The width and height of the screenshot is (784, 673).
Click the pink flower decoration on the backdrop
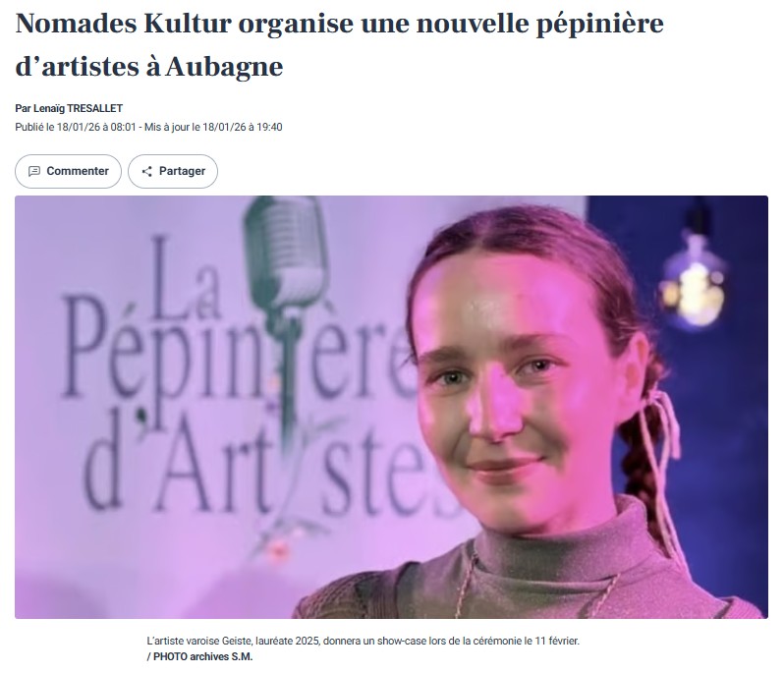click(x=277, y=549)
